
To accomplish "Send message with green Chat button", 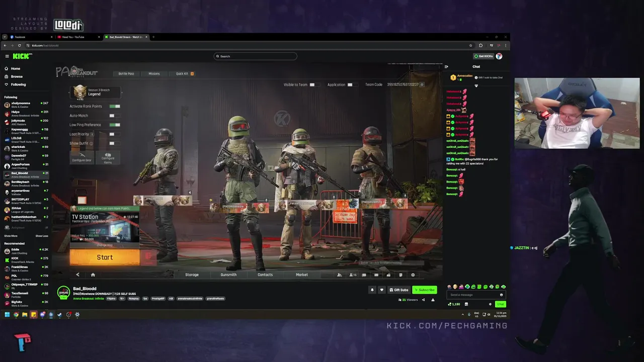I will (x=500, y=304).
